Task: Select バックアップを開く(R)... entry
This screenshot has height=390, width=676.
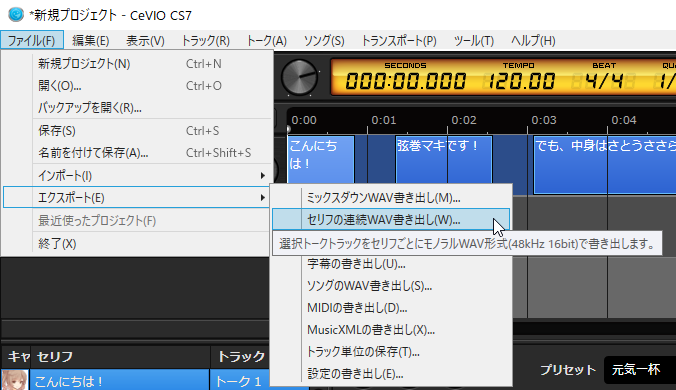Action: (x=137, y=108)
